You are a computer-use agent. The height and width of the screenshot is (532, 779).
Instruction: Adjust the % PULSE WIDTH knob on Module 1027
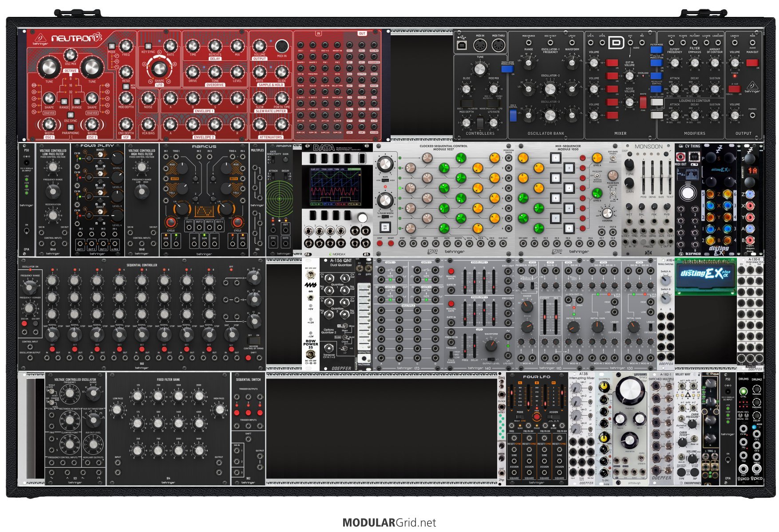tap(385, 201)
